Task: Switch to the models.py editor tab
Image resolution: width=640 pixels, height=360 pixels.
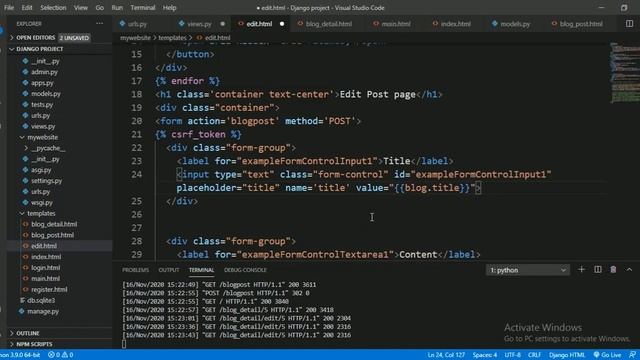Action: click(x=515, y=24)
